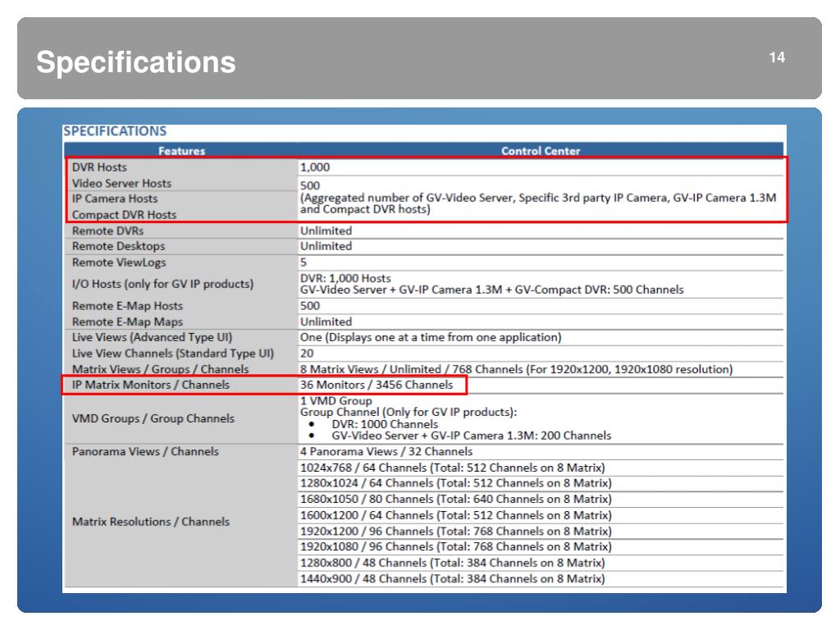This screenshot has height=630, width=840.
Task: Click "Panorama Views / Channels" label
Action: (x=145, y=452)
